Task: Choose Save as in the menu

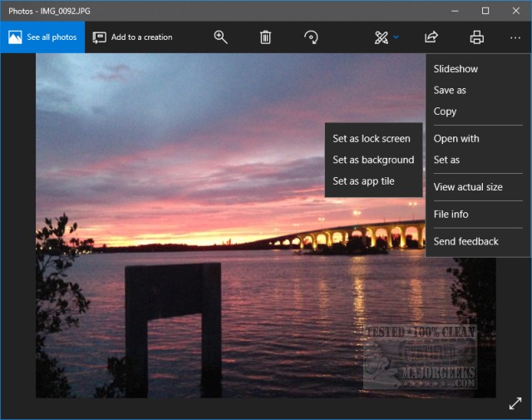Action: coord(478,91)
